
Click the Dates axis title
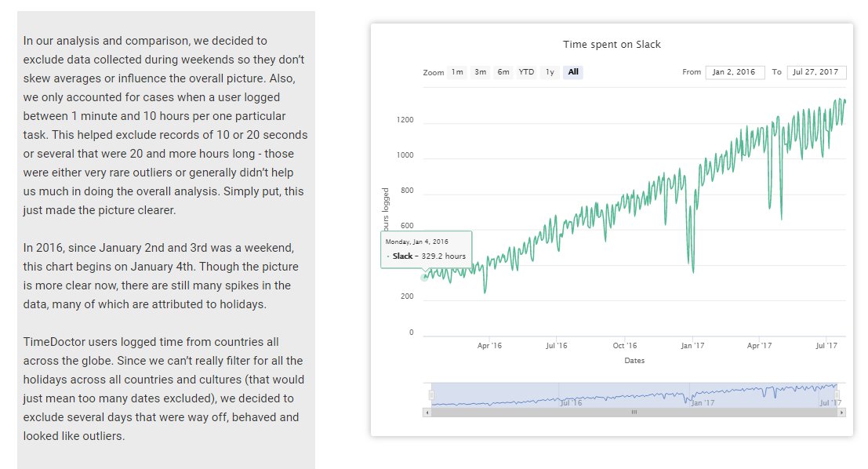point(634,361)
